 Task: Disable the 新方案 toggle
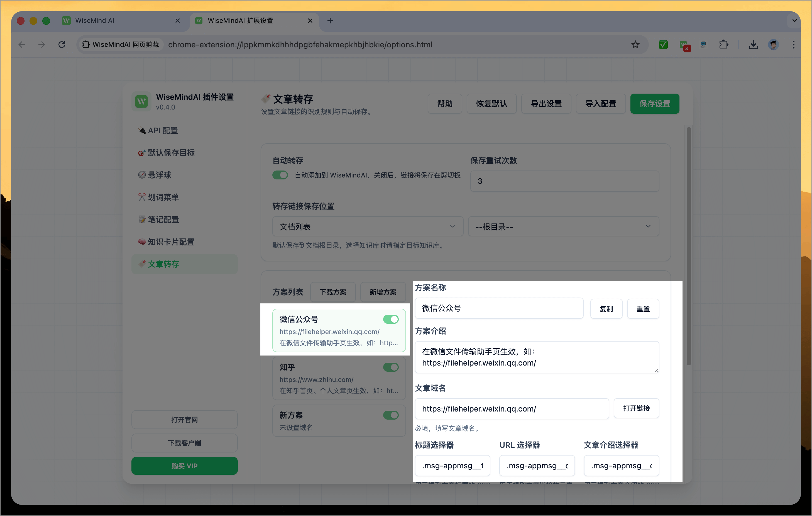(390, 415)
